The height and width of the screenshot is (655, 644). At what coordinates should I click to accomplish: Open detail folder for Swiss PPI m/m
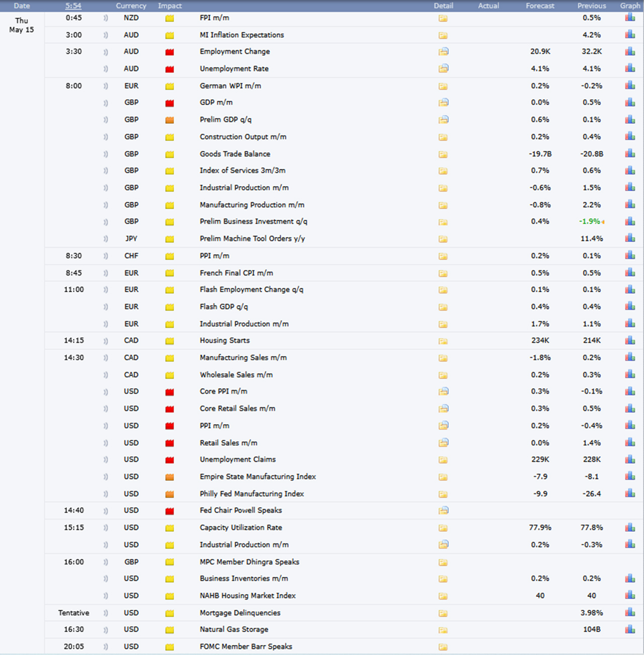tap(443, 256)
